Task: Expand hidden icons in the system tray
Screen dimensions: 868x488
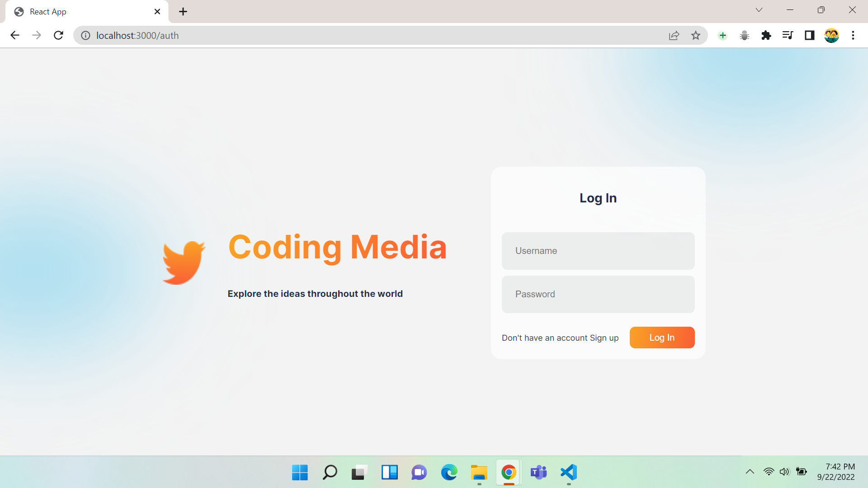Action: point(750,471)
